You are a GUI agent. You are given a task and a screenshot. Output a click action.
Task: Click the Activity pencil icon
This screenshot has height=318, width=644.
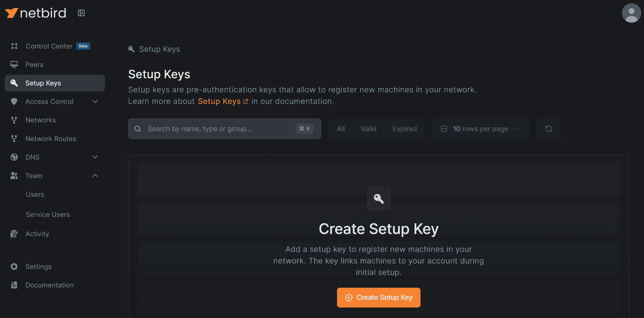pos(14,234)
